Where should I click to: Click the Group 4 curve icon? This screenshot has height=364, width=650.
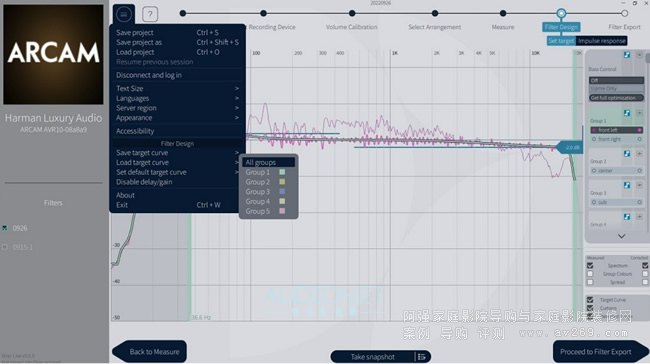click(627, 217)
